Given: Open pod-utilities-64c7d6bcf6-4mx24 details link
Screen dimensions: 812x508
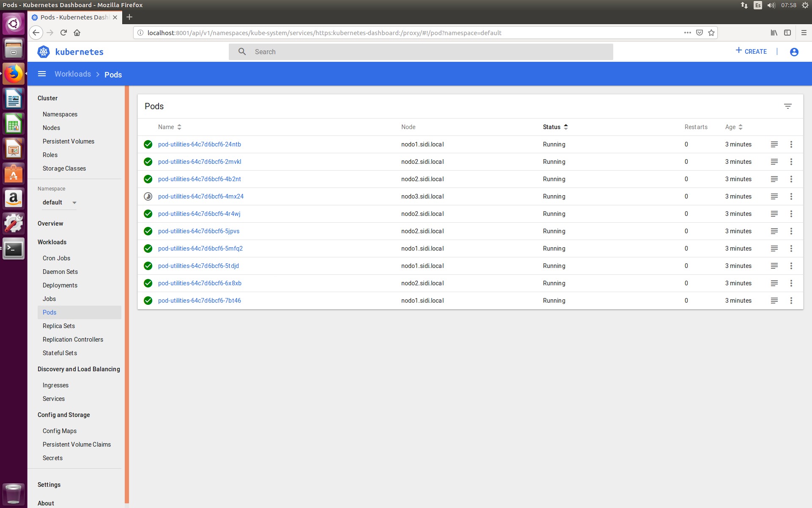Looking at the screenshot, I should coord(200,196).
